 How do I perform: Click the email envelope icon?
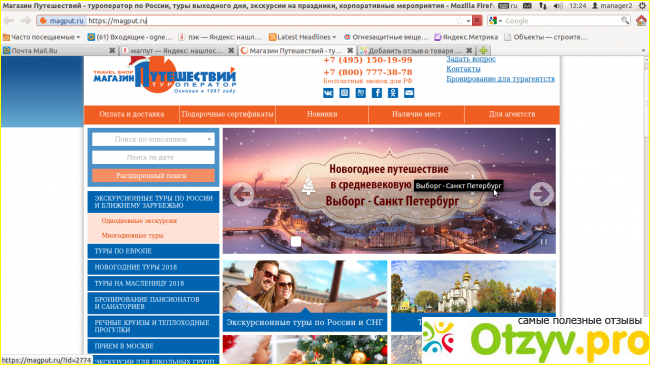[409, 93]
